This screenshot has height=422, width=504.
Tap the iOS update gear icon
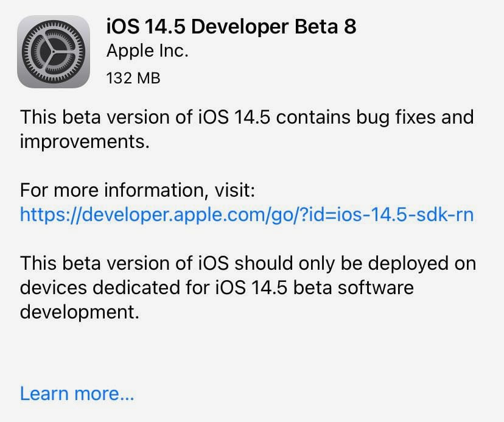(x=55, y=51)
